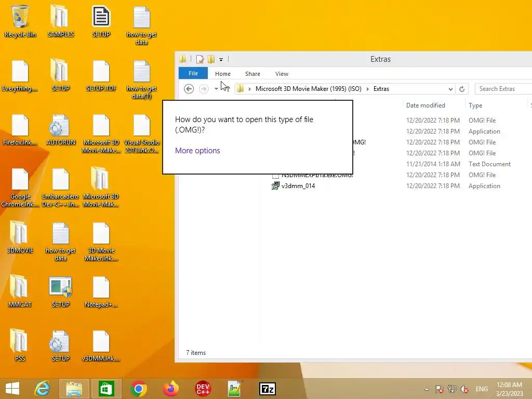Open the File tab in Explorer
The height and width of the screenshot is (399, 532).
coord(193,73)
